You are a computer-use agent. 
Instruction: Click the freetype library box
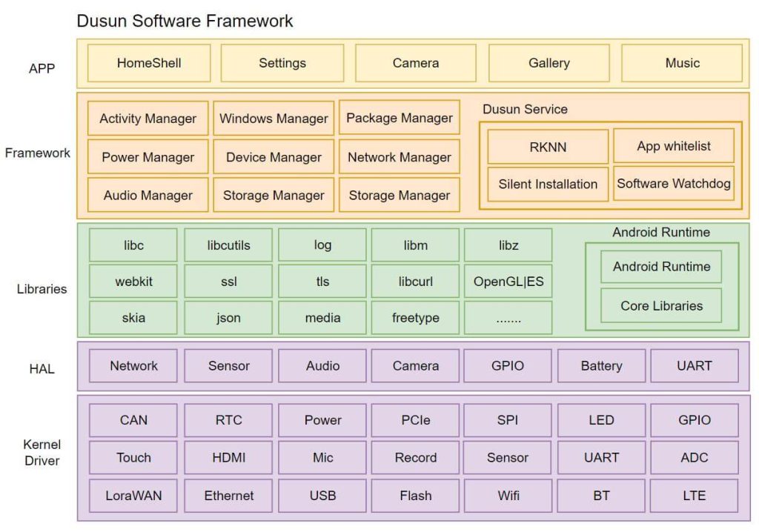[415, 318]
